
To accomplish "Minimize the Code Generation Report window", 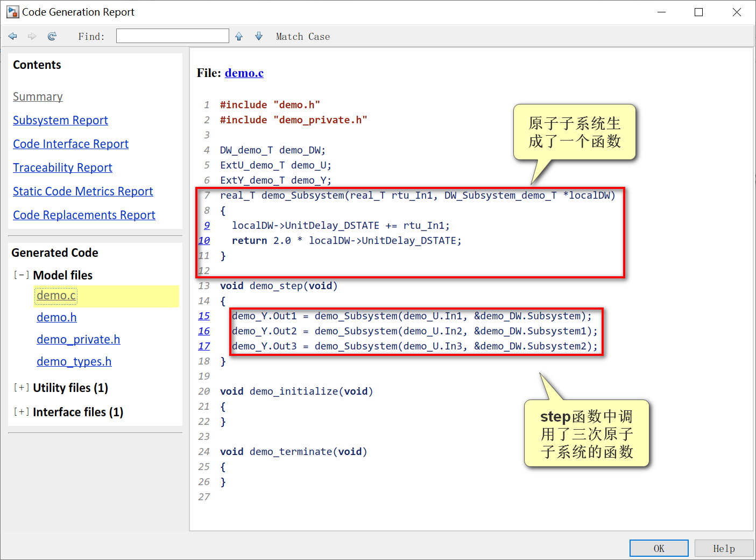I will (x=662, y=12).
